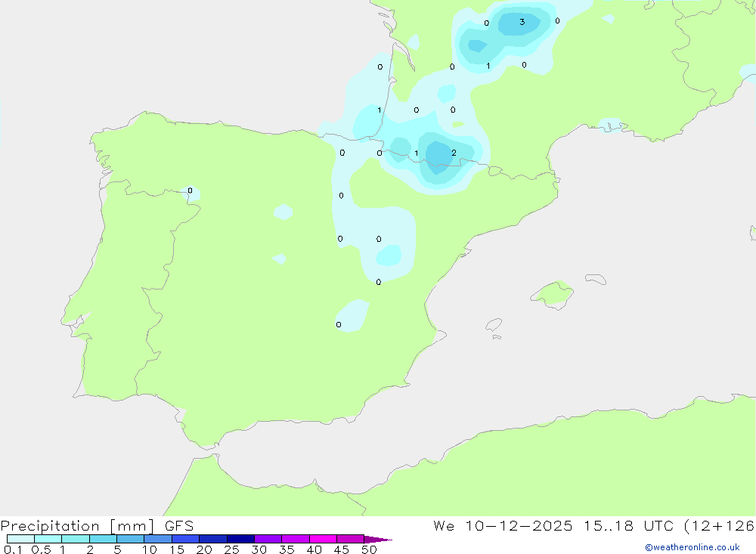Choose the legend swatch between 5 and 10
The height and width of the screenshot is (554, 756).
[131, 539]
